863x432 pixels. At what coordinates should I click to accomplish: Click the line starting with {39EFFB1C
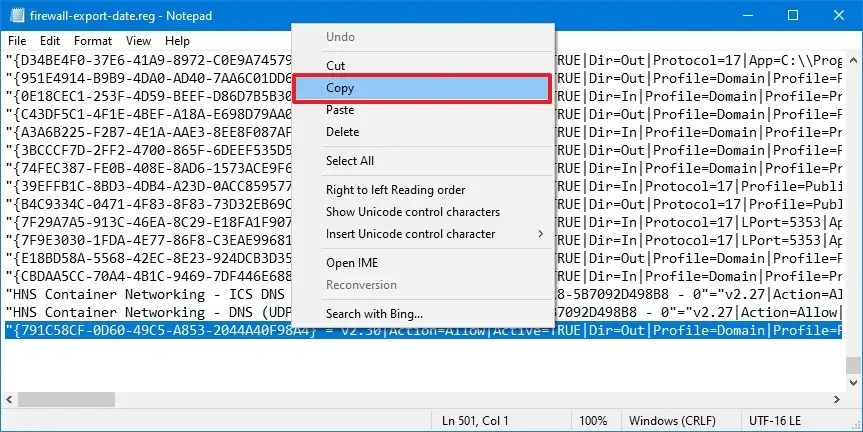(x=148, y=186)
